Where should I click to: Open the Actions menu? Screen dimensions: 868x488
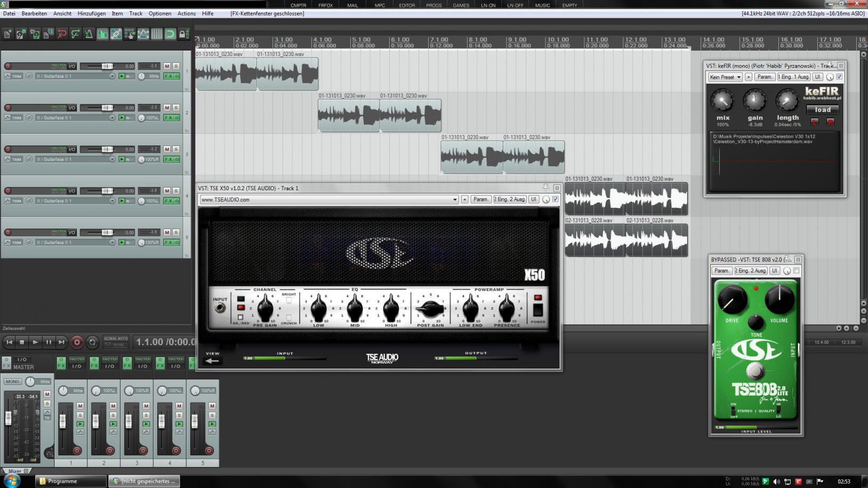pyautogui.click(x=187, y=13)
